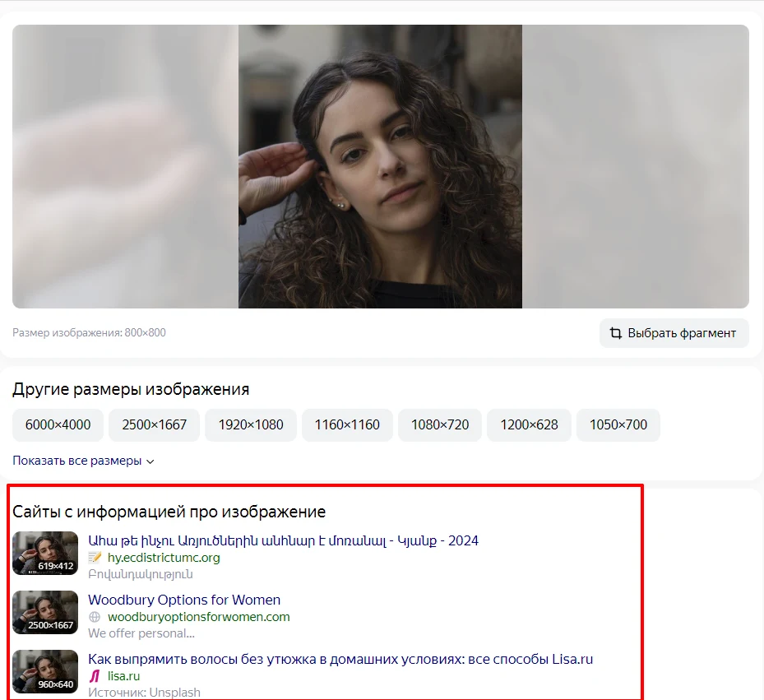Click the hy.ecdistrictumc.org notepad favicon
The width and height of the screenshot is (764, 700).
(95, 557)
